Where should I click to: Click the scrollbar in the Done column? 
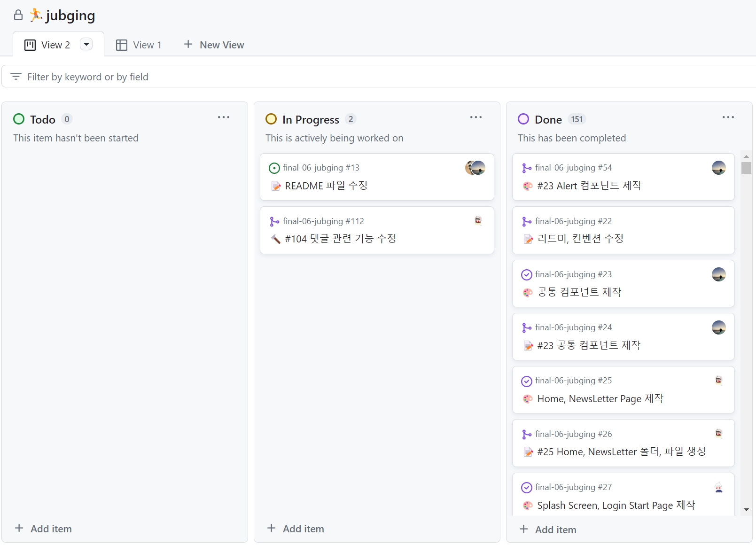click(746, 168)
